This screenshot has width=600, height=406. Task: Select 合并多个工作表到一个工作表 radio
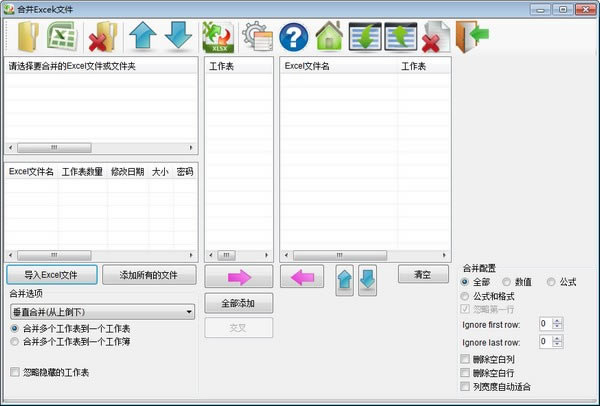(15, 328)
